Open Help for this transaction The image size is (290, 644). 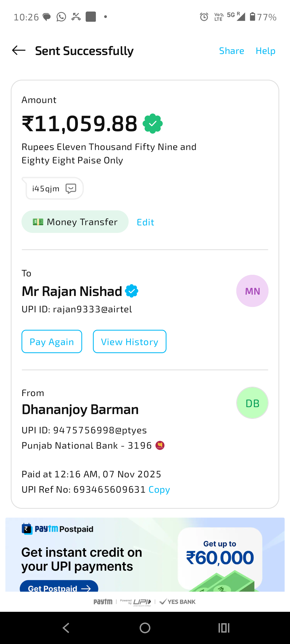coord(265,51)
